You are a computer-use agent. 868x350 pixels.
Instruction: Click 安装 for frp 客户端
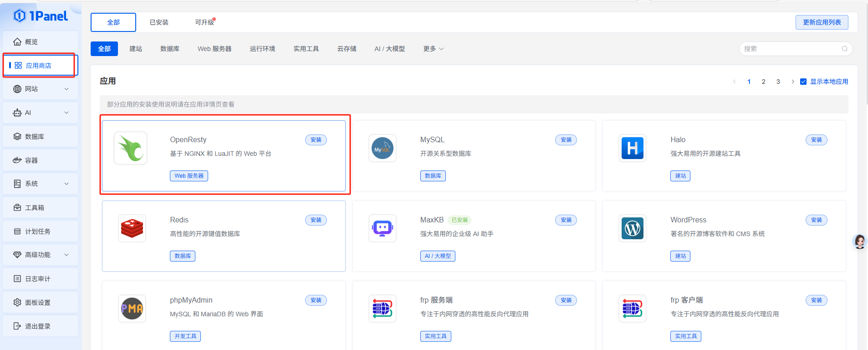pyautogui.click(x=817, y=300)
